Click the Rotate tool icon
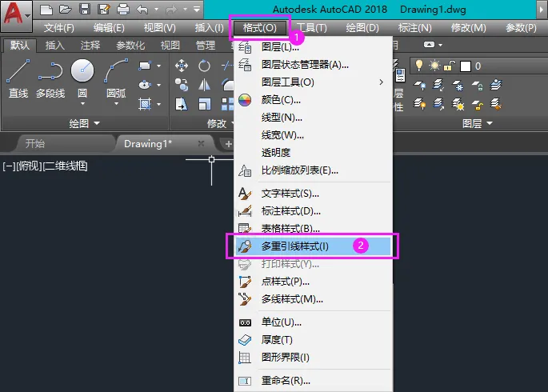548x392 pixels. pyautogui.click(x=204, y=66)
